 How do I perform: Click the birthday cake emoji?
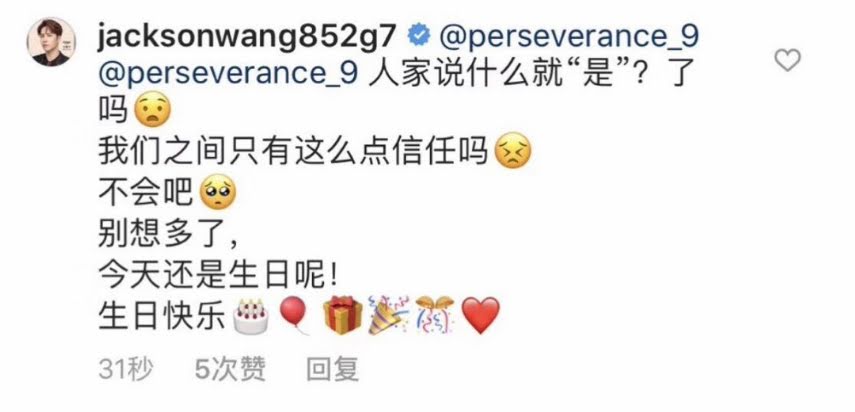coord(250,317)
